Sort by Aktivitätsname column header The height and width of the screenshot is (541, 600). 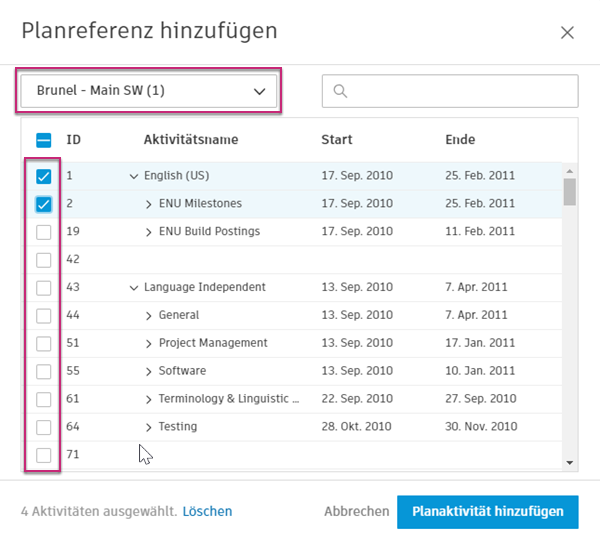191,140
